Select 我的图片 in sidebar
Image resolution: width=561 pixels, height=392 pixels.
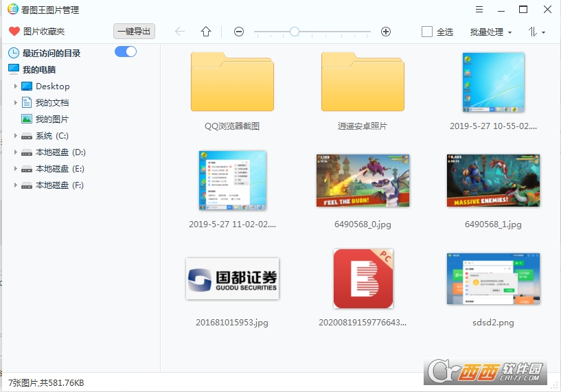52,119
